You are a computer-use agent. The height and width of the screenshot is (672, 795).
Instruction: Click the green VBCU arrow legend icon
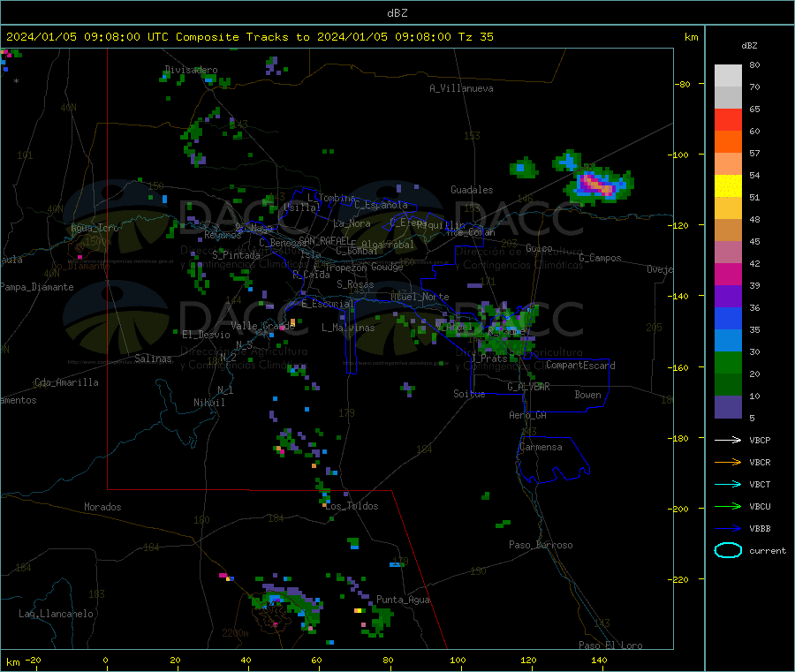click(728, 506)
